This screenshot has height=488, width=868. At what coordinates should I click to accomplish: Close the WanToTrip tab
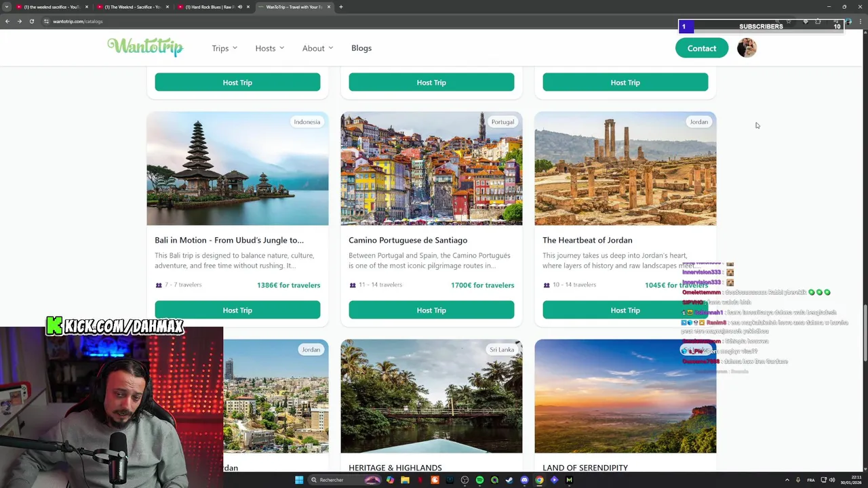[x=329, y=7]
